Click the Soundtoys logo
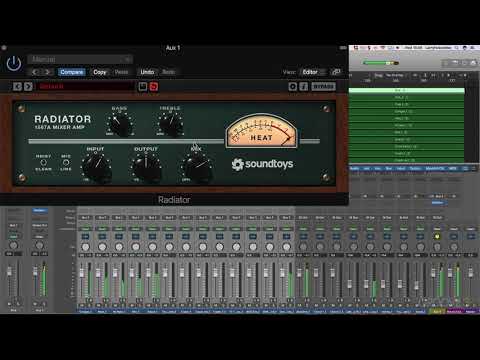 click(262, 164)
